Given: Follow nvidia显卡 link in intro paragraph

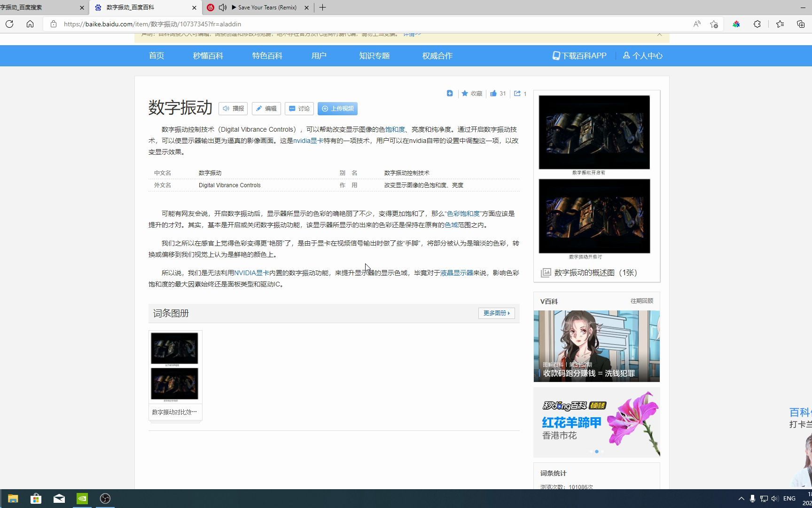Looking at the screenshot, I should [x=308, y=141].
